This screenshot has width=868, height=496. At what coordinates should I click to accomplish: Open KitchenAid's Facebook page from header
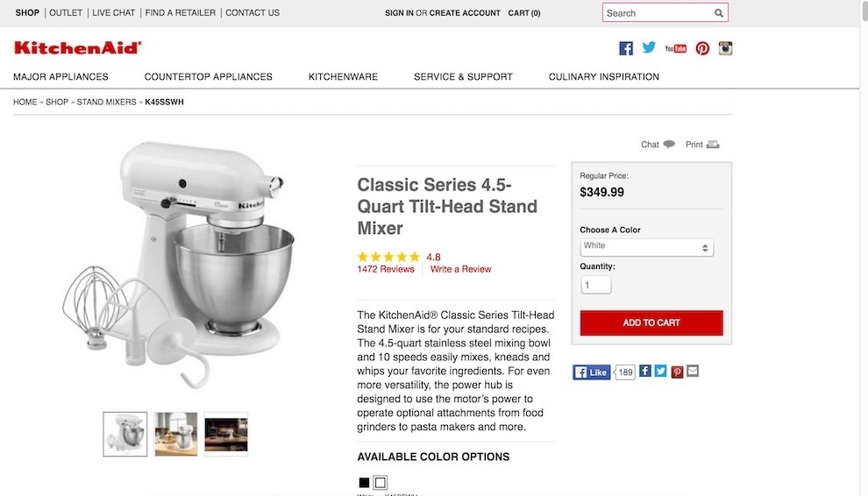click(x=626, y=48)
